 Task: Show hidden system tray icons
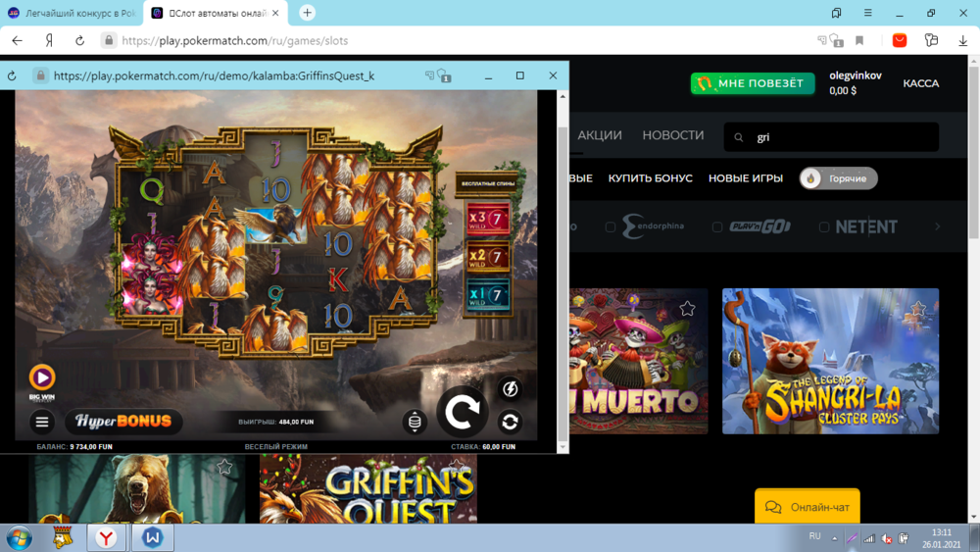pyautogui.click(x=834, y=537)
